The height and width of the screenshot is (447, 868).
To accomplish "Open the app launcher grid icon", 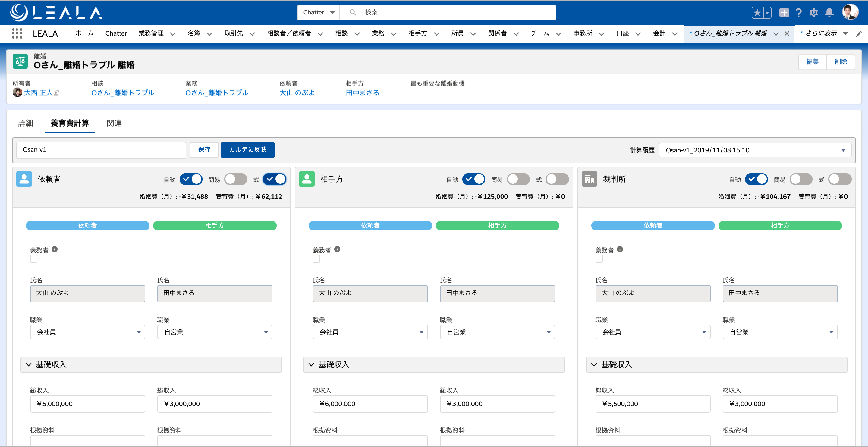I will click(x=17, y=33).
